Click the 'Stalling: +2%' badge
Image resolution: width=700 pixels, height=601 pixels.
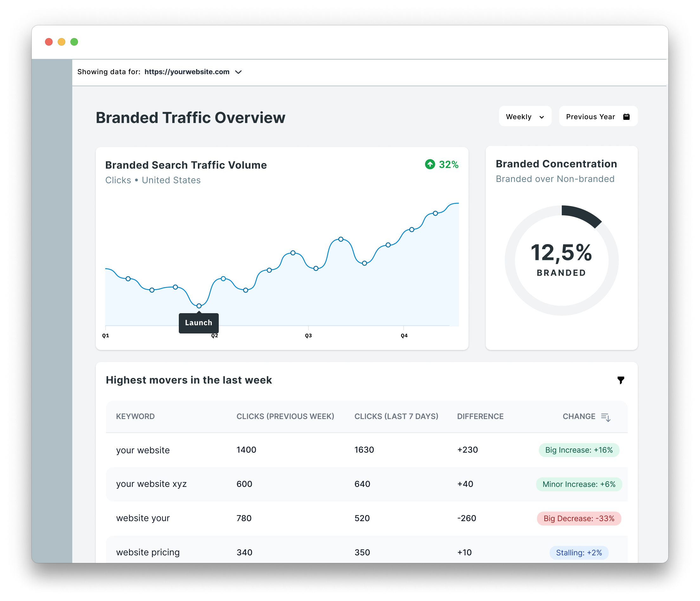click(579, 553)
